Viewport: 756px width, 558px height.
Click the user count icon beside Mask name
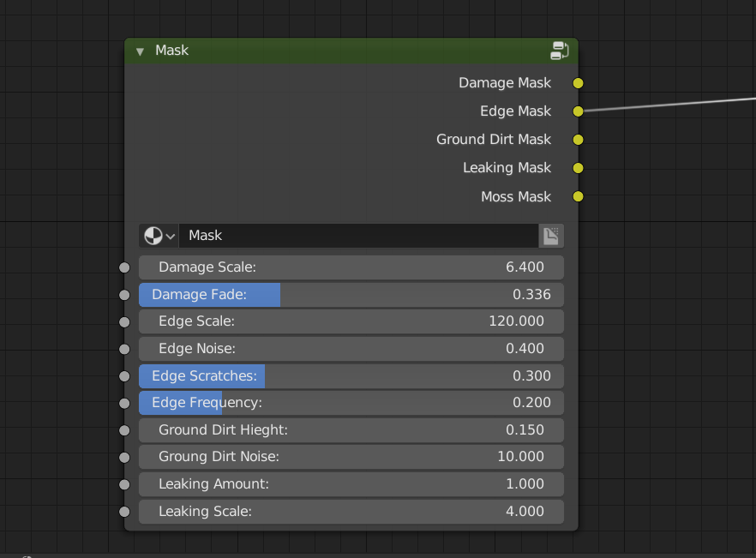coord(550,236)
